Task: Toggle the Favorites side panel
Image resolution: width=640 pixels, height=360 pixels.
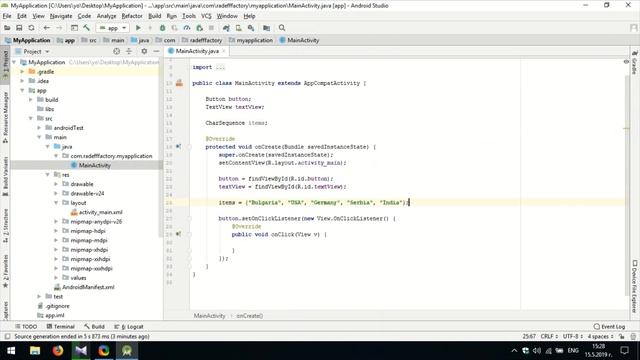Action: coord(5,271)
